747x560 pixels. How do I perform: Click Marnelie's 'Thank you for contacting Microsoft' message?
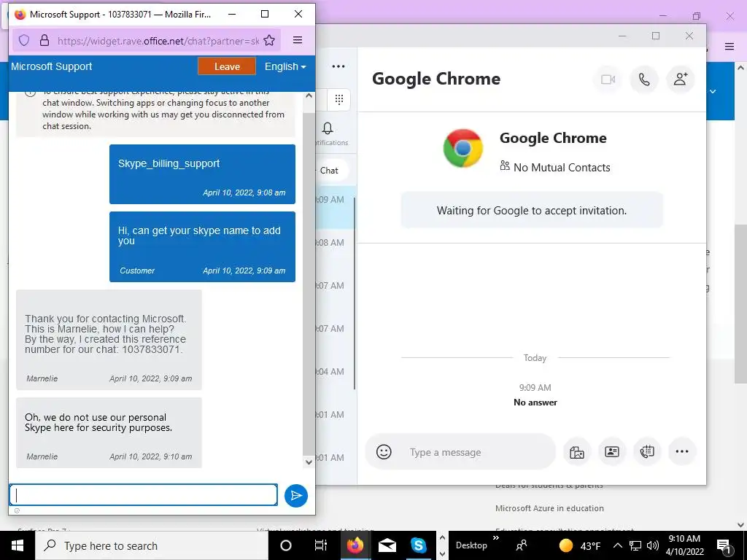coord(109,340)
